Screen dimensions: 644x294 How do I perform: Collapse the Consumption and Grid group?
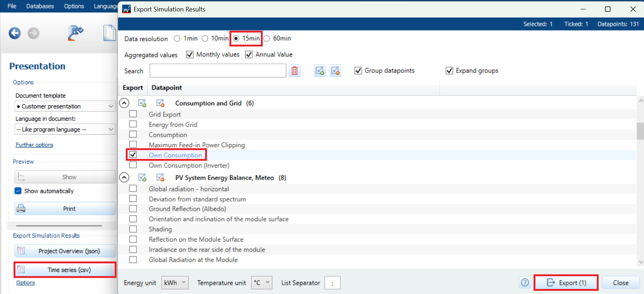(124, 103)
